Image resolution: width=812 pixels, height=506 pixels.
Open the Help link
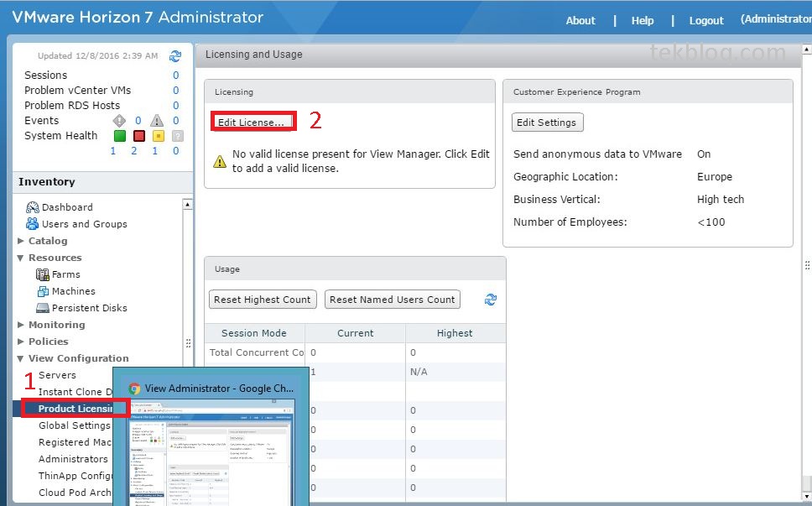point(643,20)
